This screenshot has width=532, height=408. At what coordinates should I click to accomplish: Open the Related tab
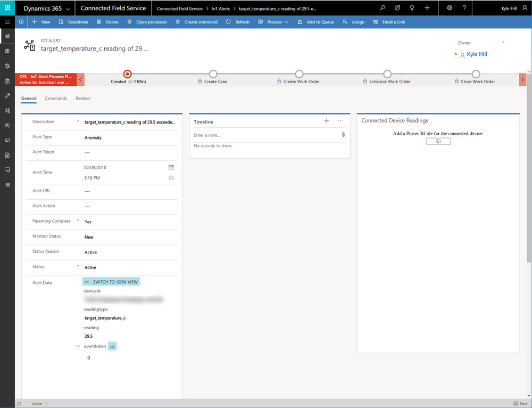82,99
